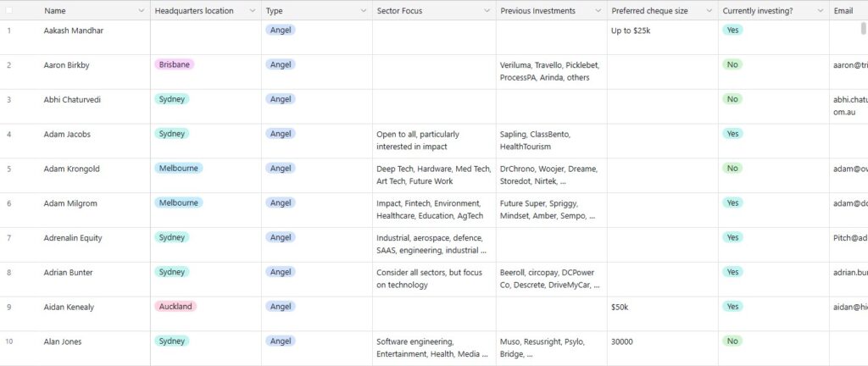Click the Angel tag in Aakash Mandhar's row
868x366 pixels.
pos(281,30)
